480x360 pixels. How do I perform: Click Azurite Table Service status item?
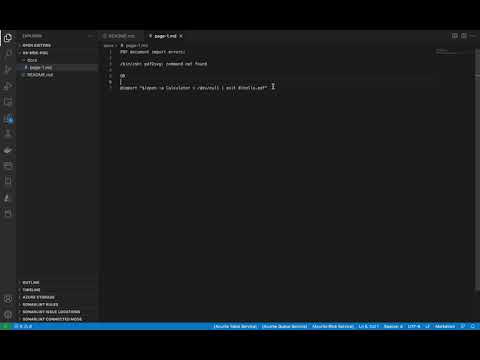point(235,326)
